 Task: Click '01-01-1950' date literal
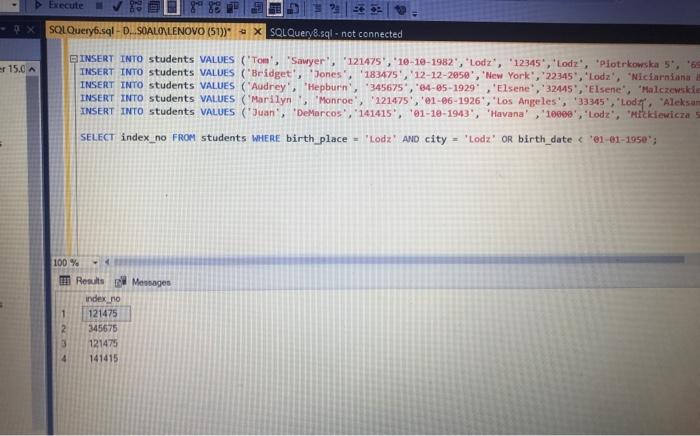621,140
